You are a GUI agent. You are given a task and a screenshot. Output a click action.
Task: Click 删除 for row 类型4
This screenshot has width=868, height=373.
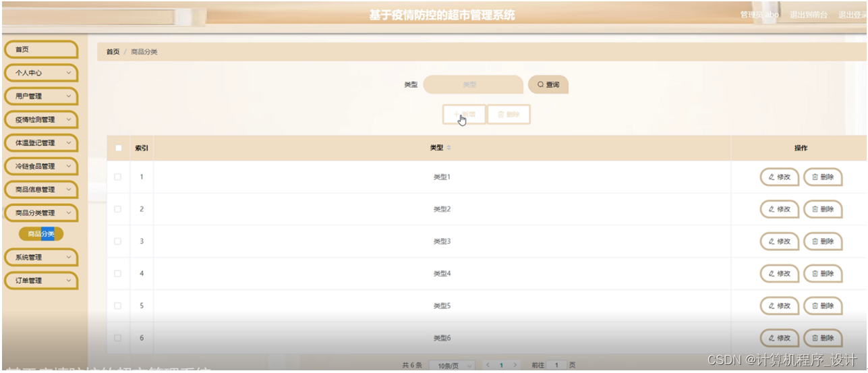pyautogui.click(x=823, y=274)
